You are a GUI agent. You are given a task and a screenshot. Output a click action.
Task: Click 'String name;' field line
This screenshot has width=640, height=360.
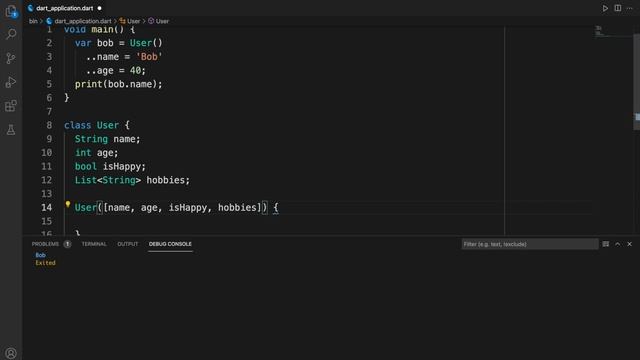tap(107, 139)
